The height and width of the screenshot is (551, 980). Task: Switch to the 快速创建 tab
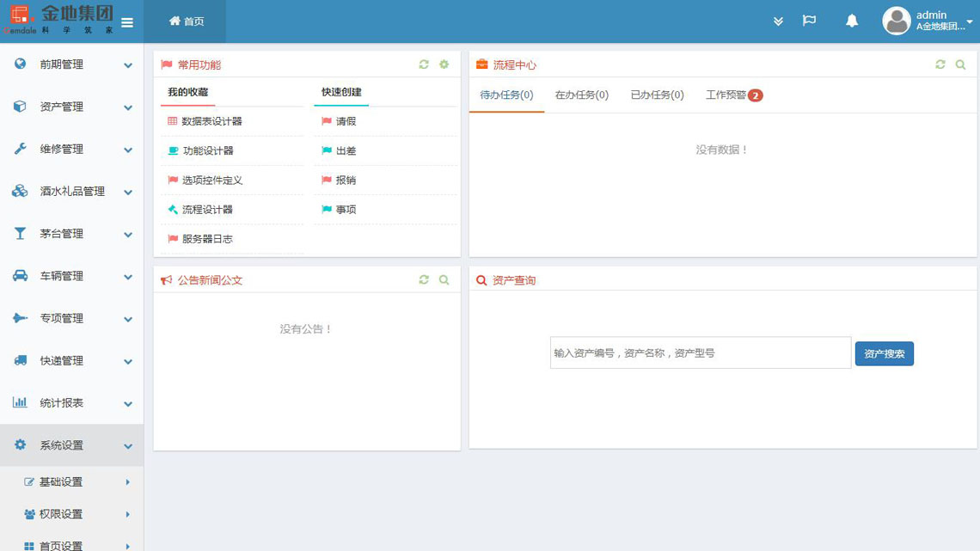[339, 92]
